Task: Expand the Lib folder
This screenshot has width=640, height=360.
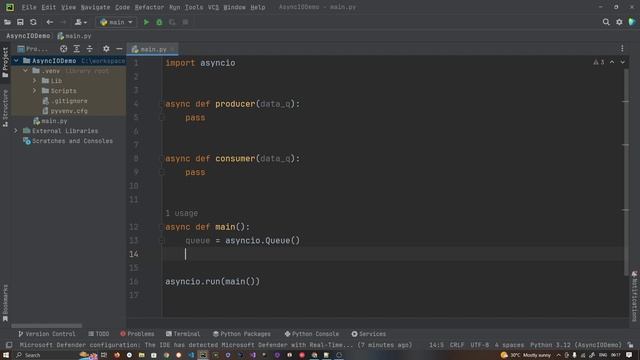Action: 35,81
